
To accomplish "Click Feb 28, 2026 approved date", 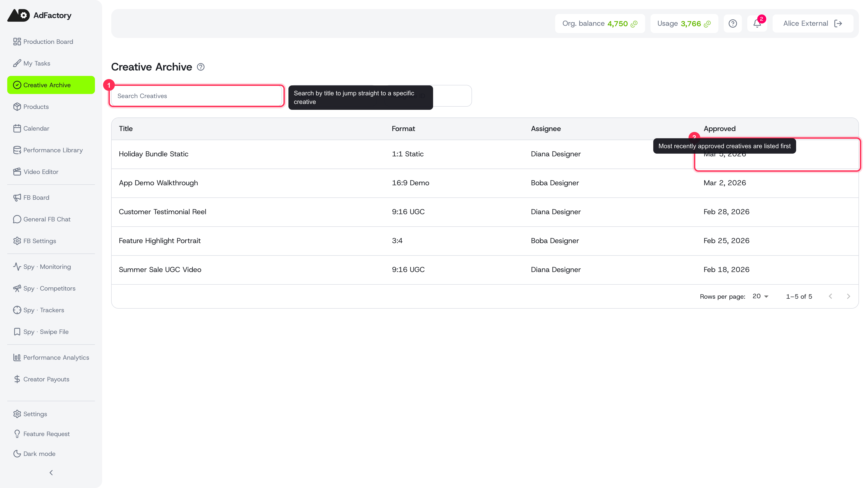I will tap(726, 212).
